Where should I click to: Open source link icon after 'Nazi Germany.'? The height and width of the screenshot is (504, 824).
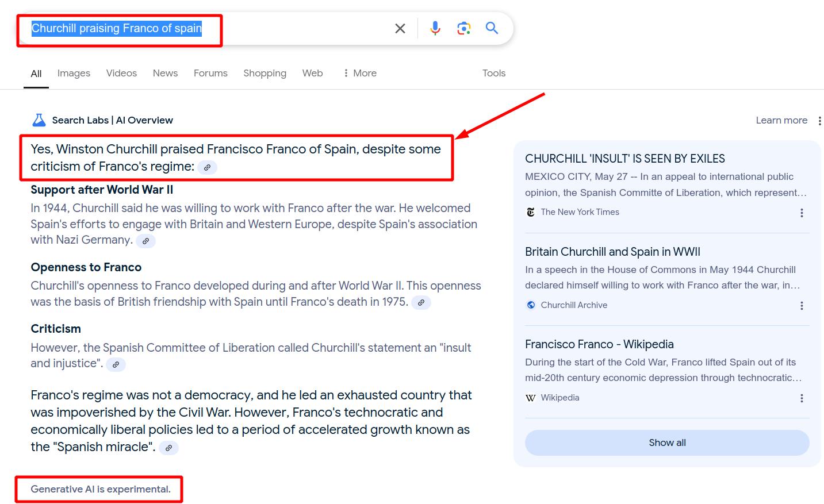click(146, 241)
